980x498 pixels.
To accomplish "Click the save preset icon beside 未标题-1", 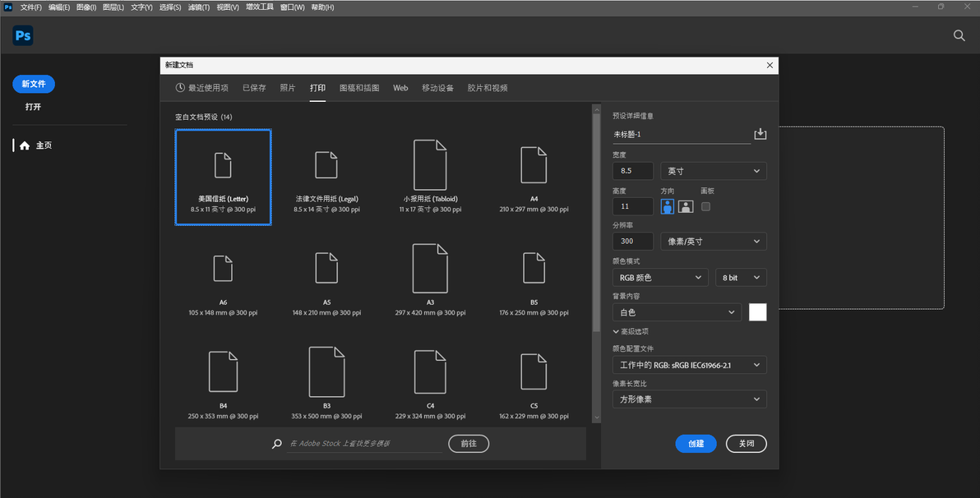I will click(x=760, y=134).
